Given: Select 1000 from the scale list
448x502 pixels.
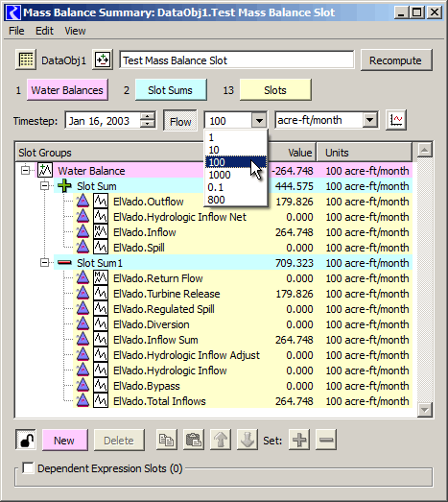Looking at the screenshot, I should 220,175.
